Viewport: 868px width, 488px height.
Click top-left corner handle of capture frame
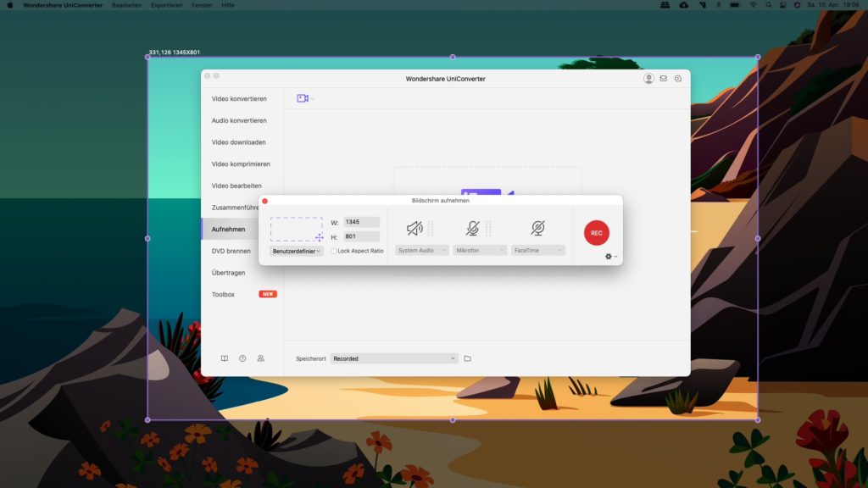click(147, 57)
